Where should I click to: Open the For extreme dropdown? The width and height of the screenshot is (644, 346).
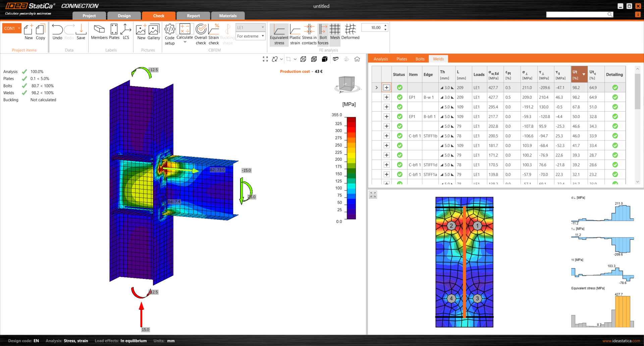[250, 36]
